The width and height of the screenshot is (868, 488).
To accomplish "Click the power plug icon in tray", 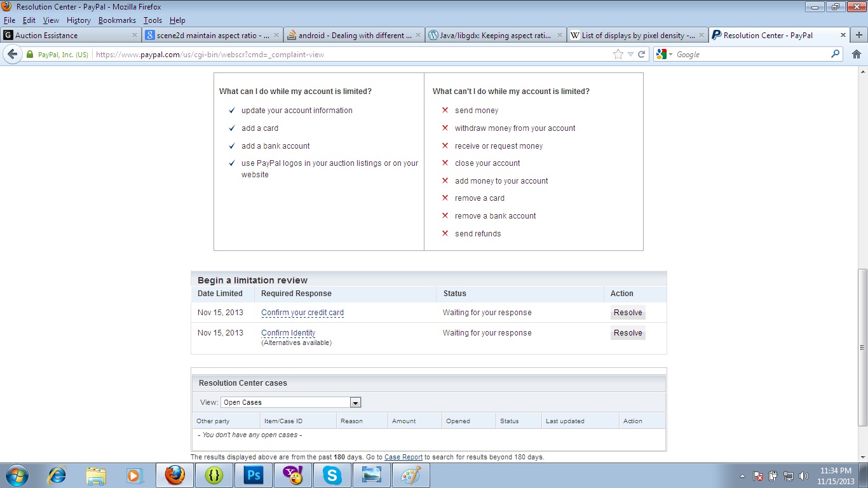I will [773, 476].
